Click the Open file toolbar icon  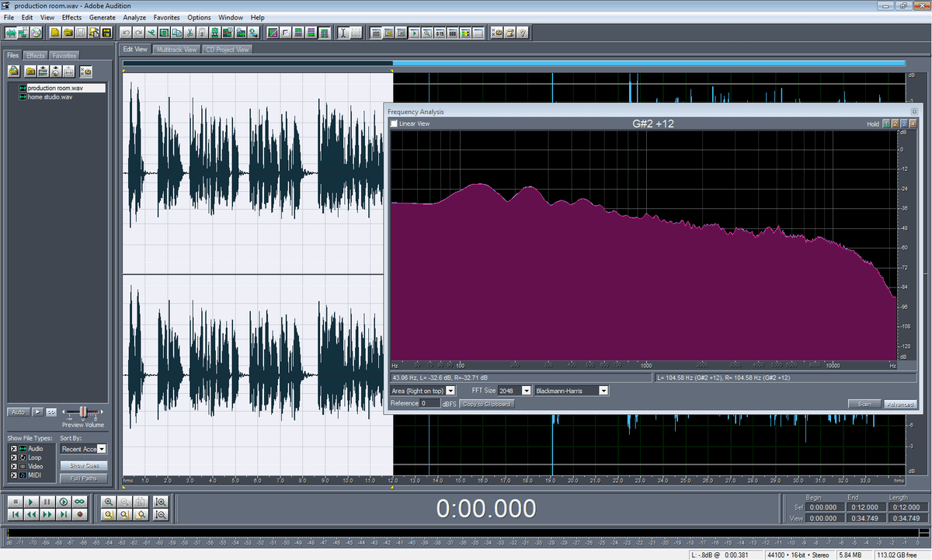[68, 33]
